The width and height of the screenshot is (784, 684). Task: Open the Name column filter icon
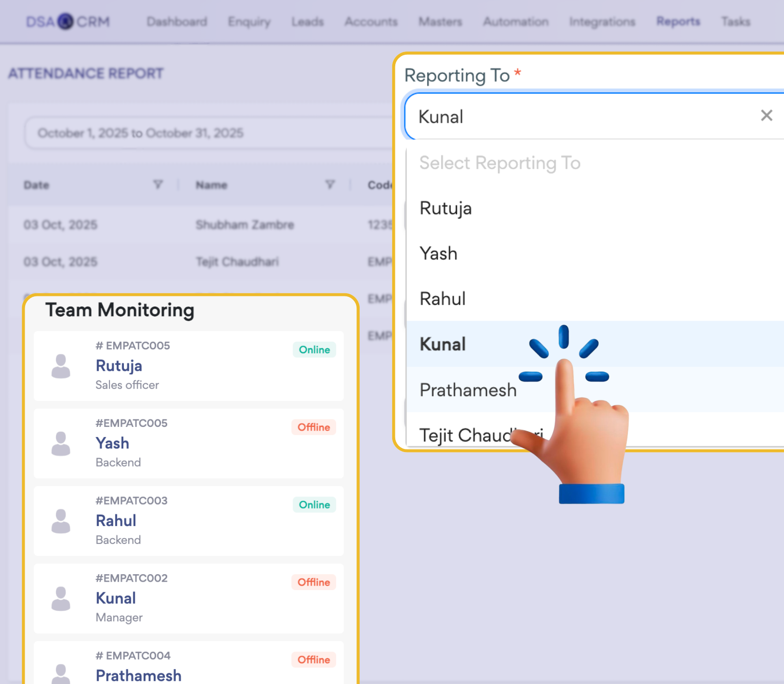point(330,184)
